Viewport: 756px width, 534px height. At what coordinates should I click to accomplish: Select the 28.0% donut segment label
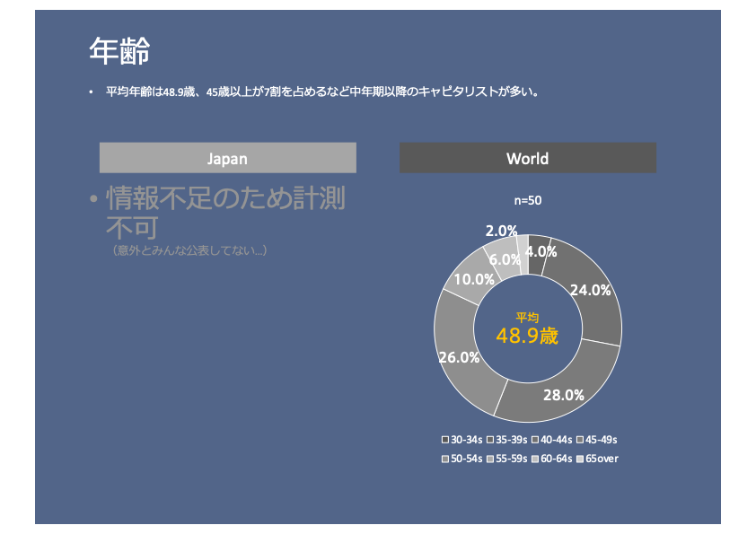tap(564, 395)
